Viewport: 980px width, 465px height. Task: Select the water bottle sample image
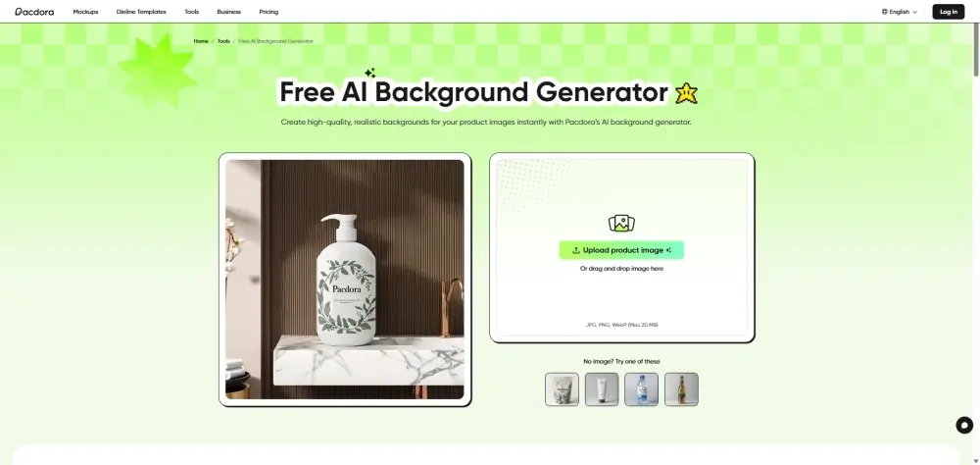[641, 389]
